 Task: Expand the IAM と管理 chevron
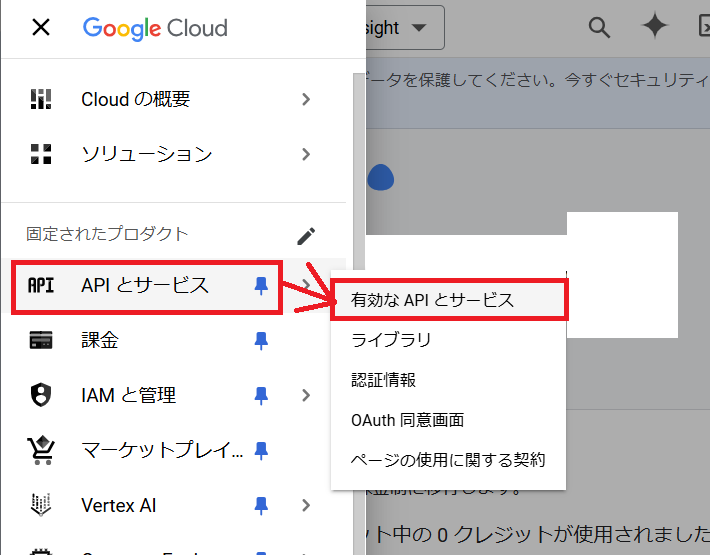[306, 395]
